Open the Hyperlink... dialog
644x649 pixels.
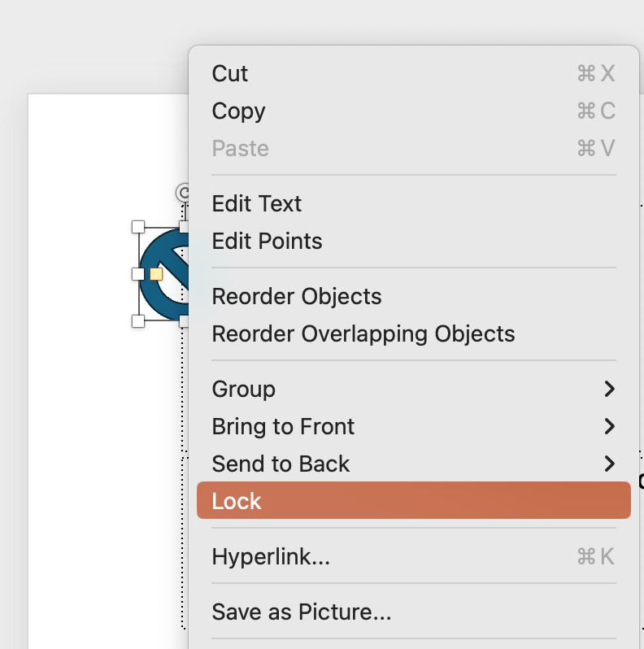click(271, 557)
